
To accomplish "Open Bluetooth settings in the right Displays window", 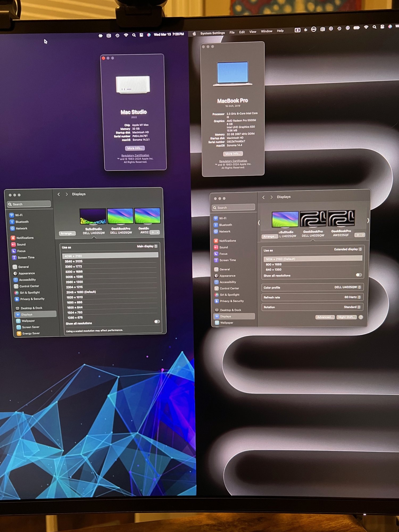I will [x=223, y=225].
